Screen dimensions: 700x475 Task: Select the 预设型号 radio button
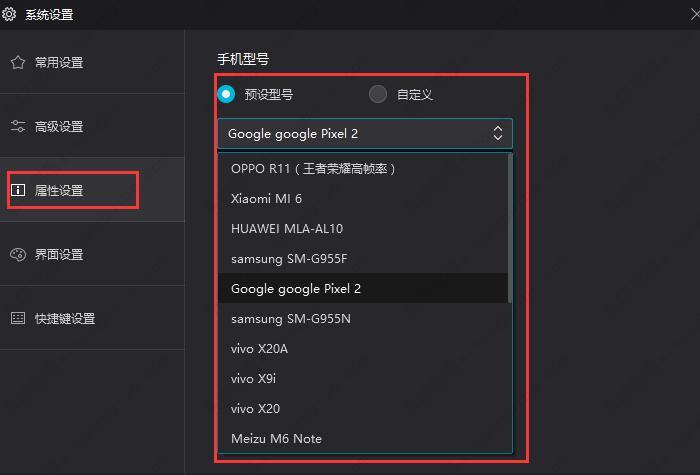click(226, 94)
